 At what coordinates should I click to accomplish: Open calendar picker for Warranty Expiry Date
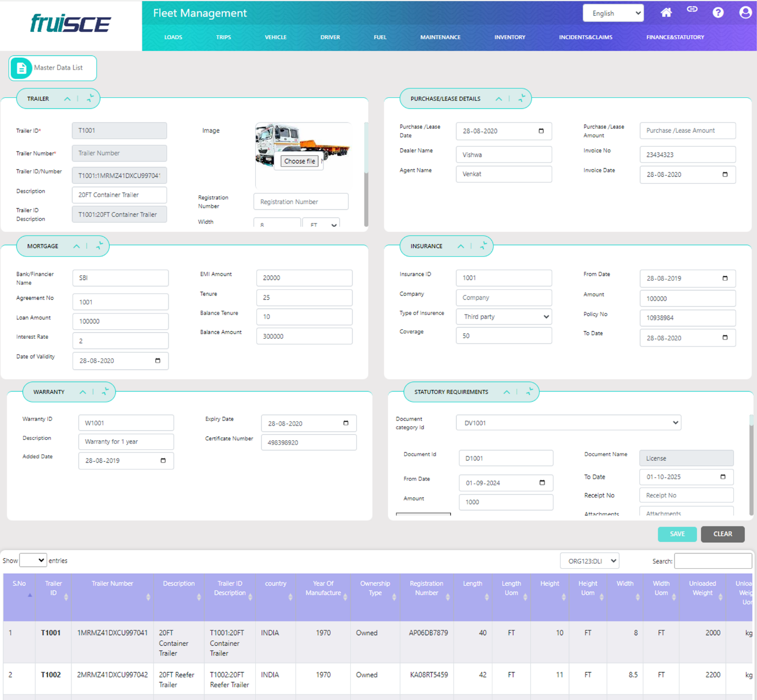pos(345,423)
